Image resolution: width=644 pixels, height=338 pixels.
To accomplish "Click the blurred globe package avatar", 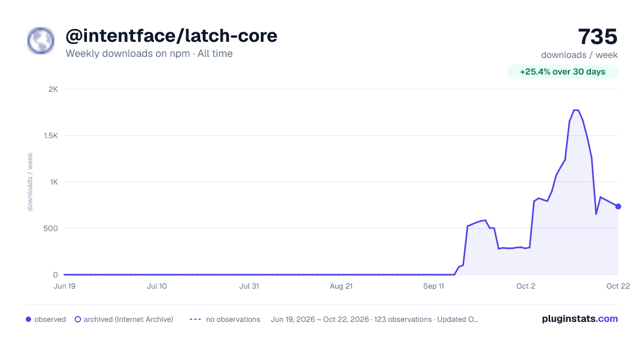I will click(x=41, y=41).
